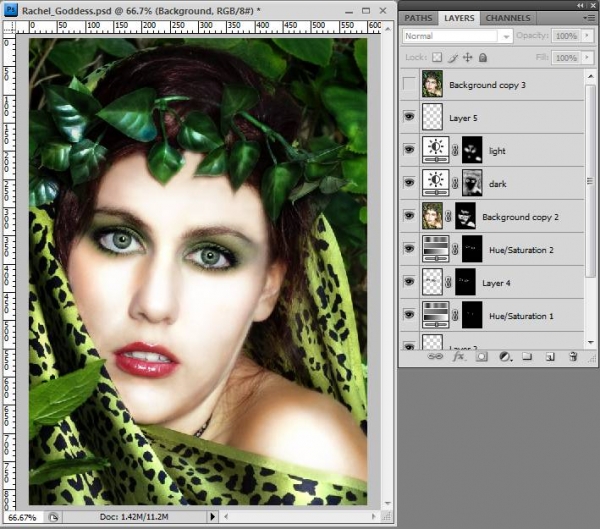Click mask link on Hue/Saturation 2
Viewport: 600px width, 529px height.
point(455,250)
